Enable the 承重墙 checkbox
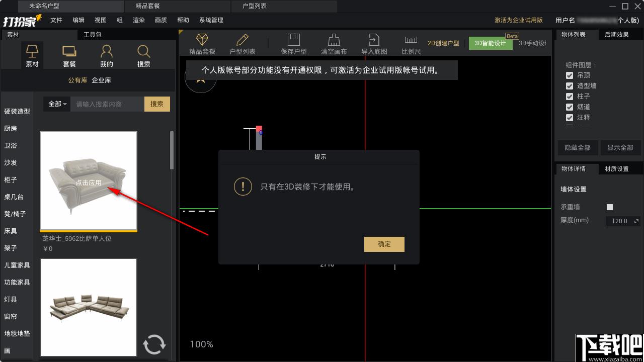644x362 pixels. tap(610, 207)
